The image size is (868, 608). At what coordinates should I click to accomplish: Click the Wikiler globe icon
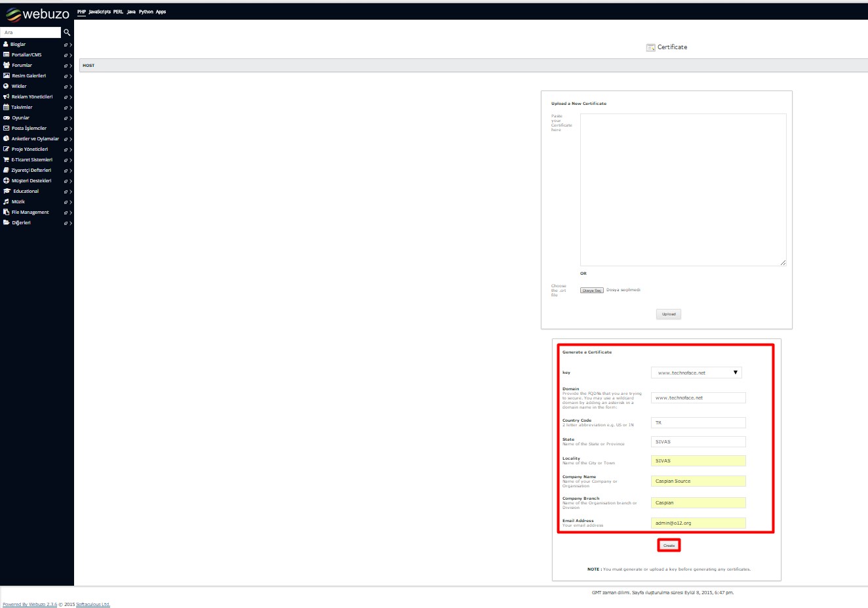tap(6, 86)
